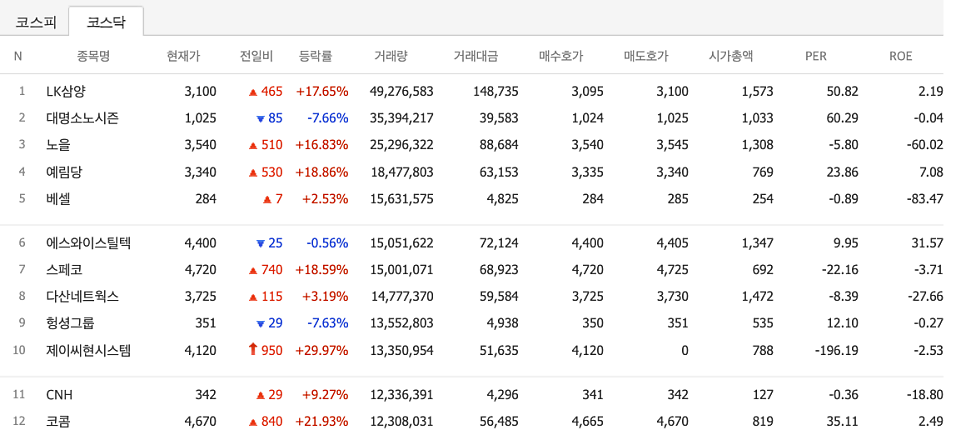The width and height of the screenshot is (966, 435).
Task: Open the LK삼양 stock link
Action: [66, 92]
